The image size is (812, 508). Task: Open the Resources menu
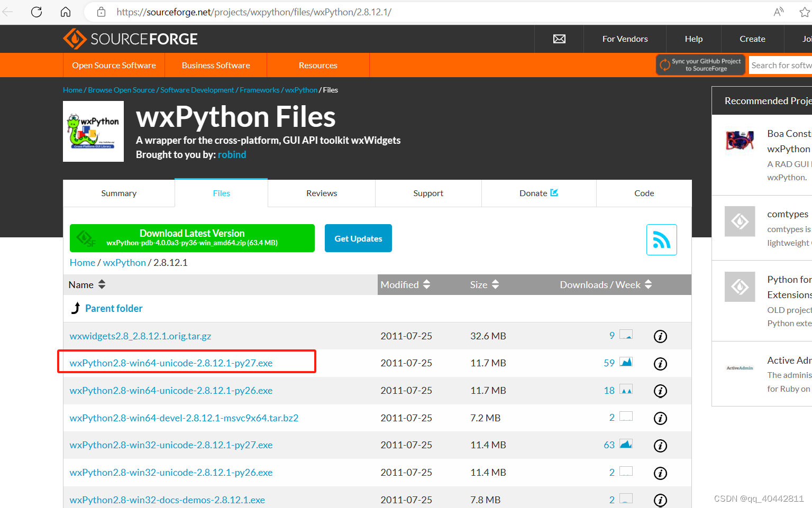318,65
